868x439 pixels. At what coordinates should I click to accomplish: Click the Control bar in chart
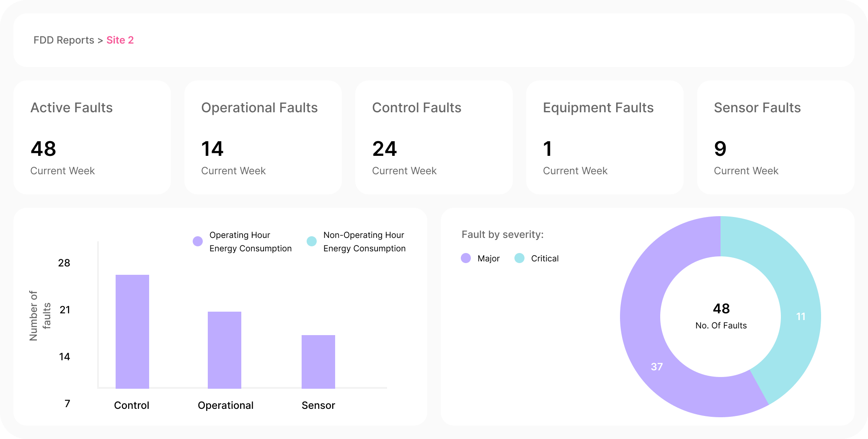pos(132,331)
